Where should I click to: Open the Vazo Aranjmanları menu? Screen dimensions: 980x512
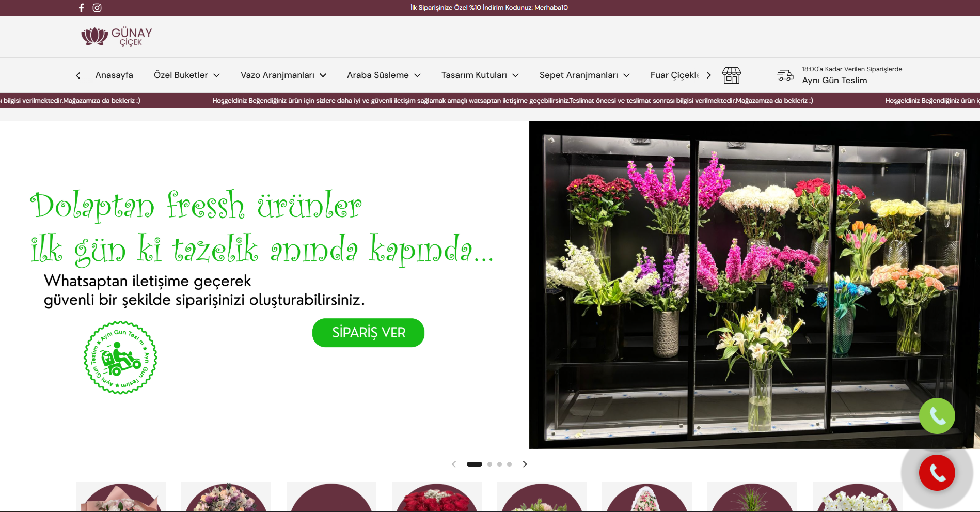277,75
